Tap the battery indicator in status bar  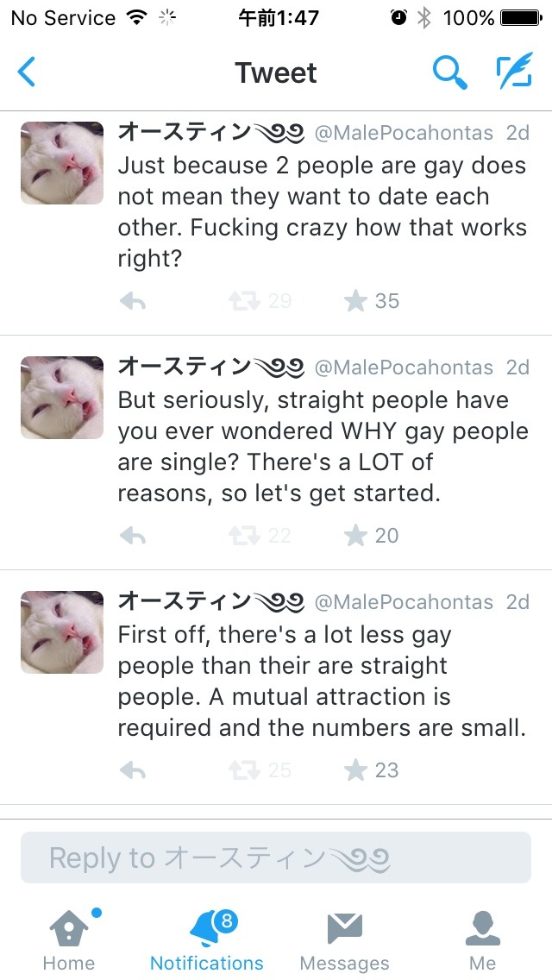520,18
